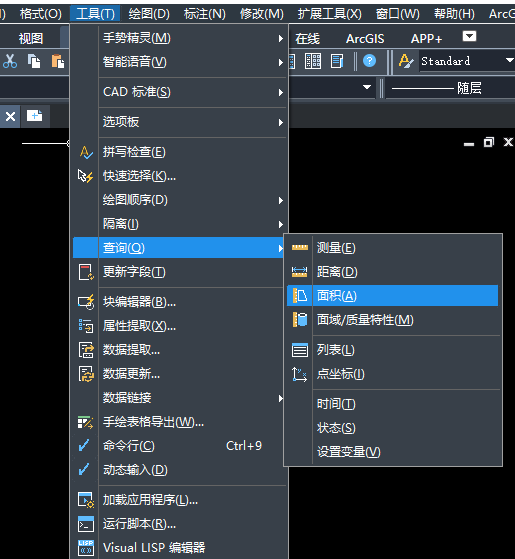This screenshot has width=515, height=559.
Task: Switch to the 在线 ribbon tab
Action: (x=307, y=39)
